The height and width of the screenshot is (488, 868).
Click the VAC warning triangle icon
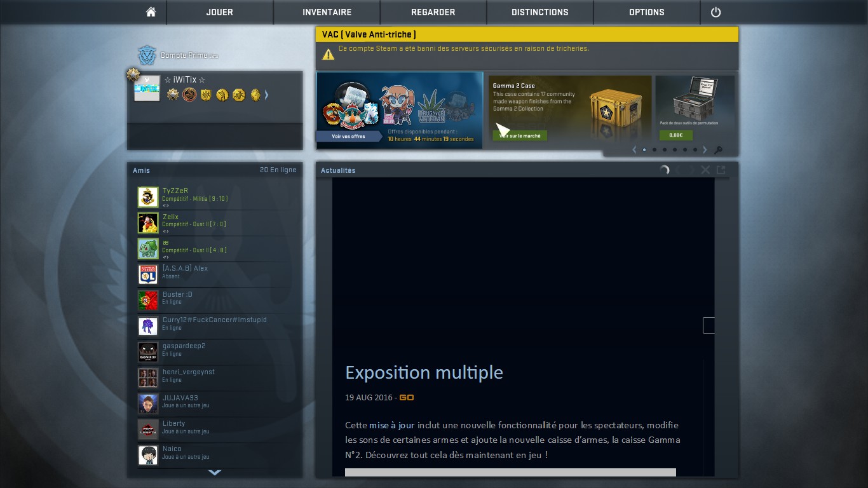(x=328, y=54)
